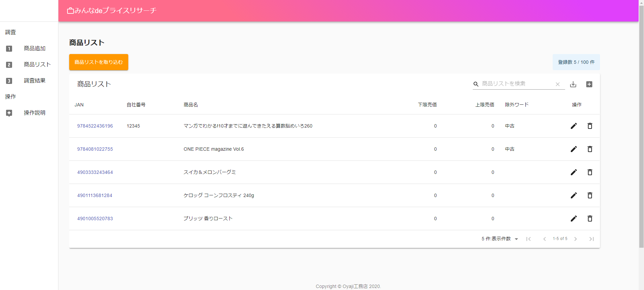Click inside the 商品リストを検索 search box

515,84
